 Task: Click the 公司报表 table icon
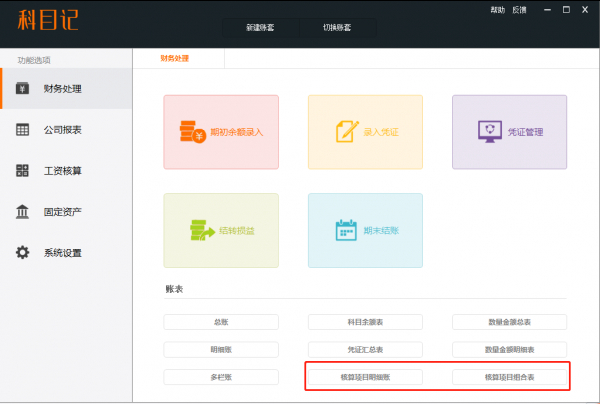(x=22, y=130)
